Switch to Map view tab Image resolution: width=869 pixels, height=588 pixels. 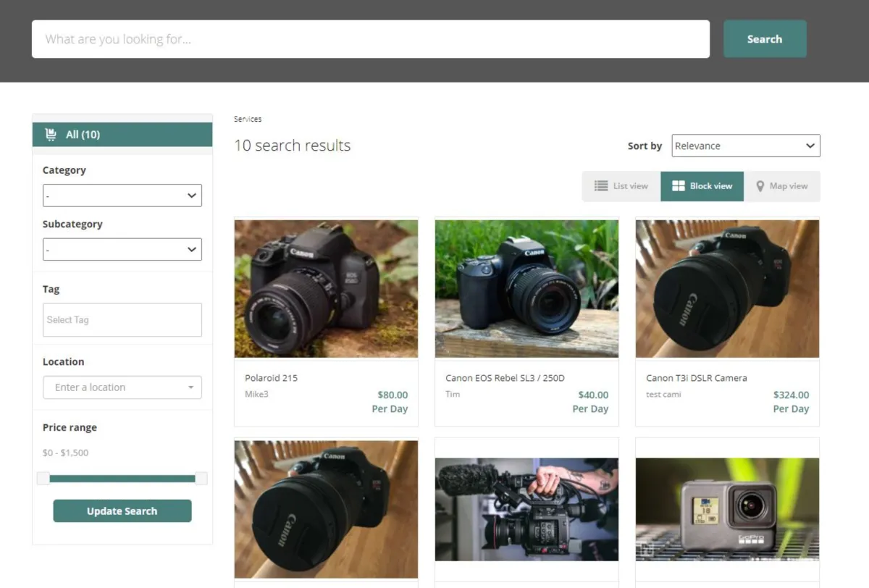point(782,186)
